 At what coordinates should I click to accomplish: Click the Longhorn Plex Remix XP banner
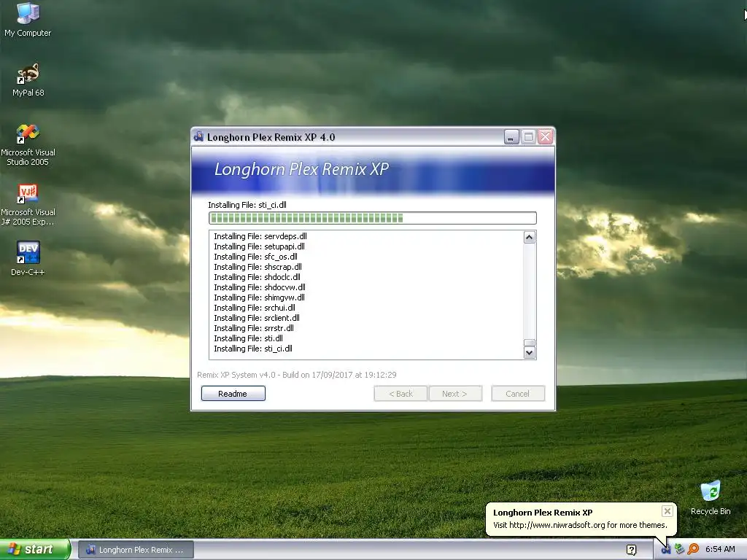tap(373, 171)
